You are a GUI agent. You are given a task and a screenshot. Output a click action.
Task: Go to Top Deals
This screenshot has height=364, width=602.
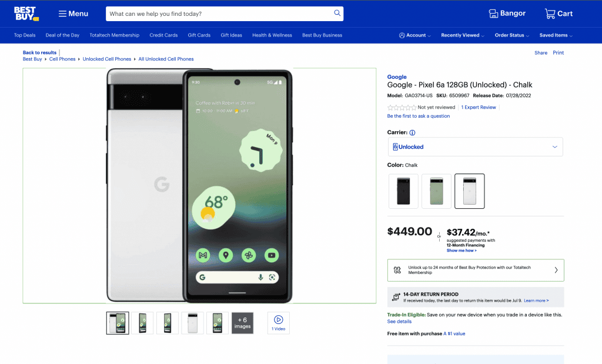(25, 35)
